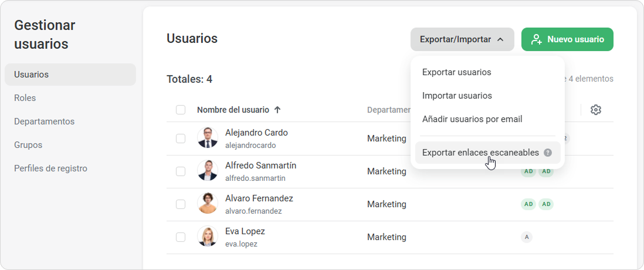Click Eva Lopez's profile photo

click(208, 237)
